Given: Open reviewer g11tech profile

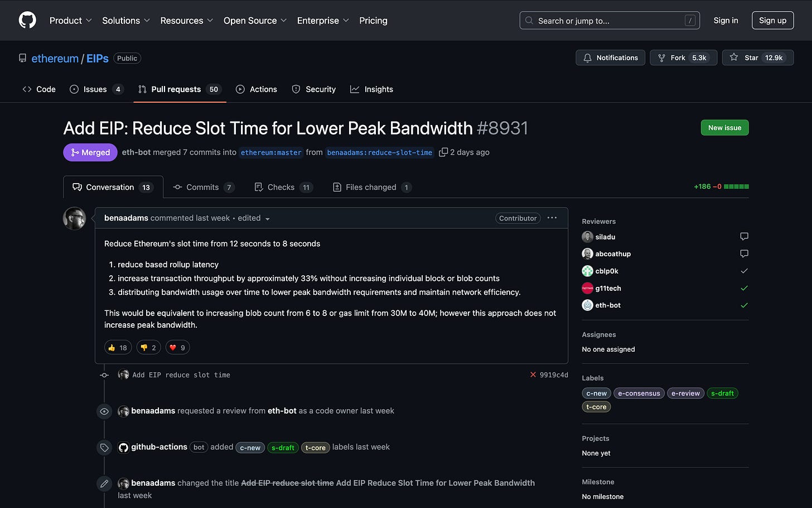Looking at the screenshot, I should (x=608, y=289).
